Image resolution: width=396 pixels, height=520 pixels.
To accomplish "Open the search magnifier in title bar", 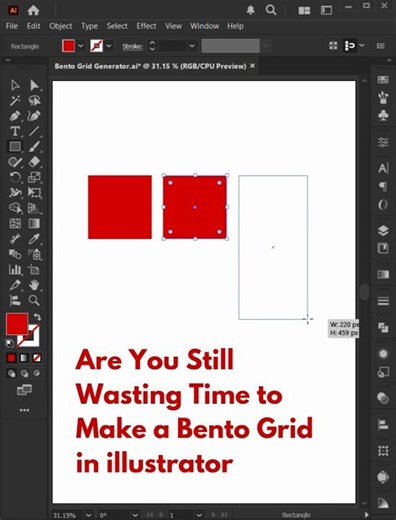I will (x=271, y=10).
